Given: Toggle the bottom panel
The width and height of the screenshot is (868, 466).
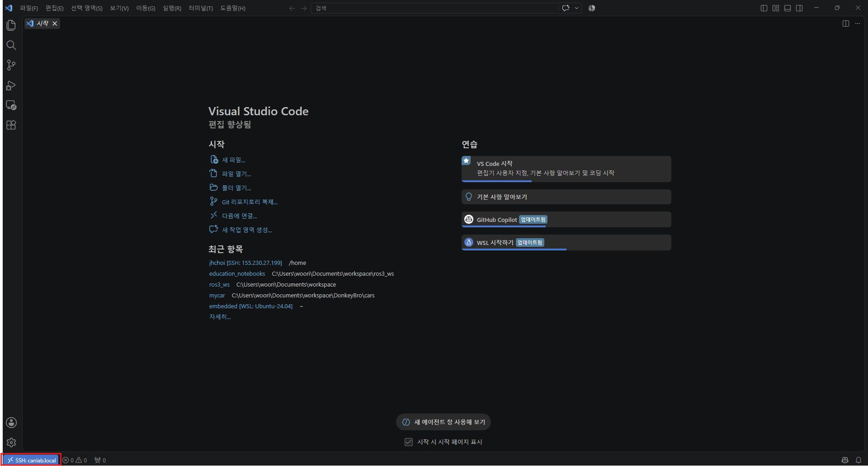Looking at the screenshot, I should [788, 8].
